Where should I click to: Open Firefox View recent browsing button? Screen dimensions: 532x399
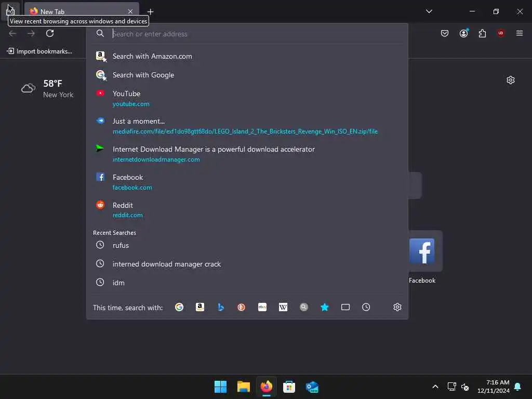pyautogui.click(x=10, y=11)
